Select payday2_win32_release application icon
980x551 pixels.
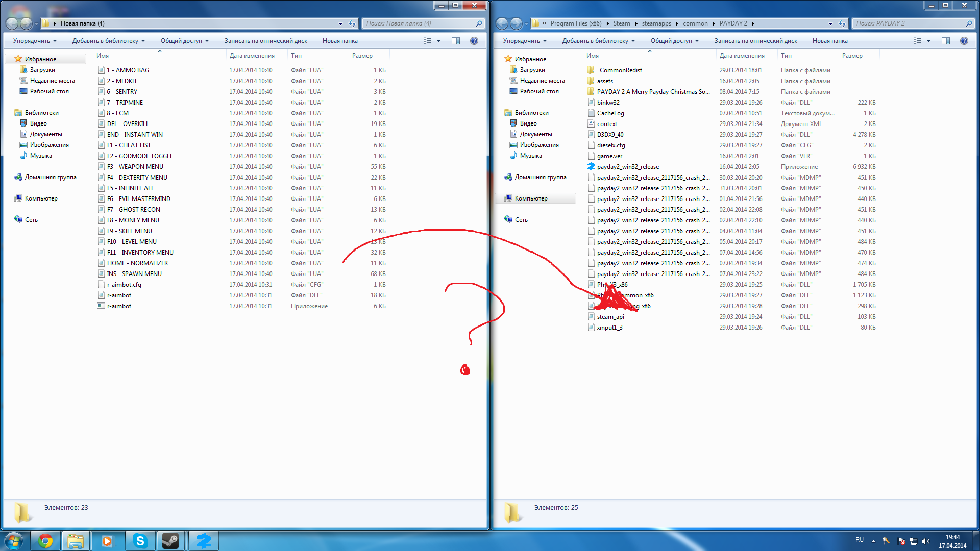click(x=591, y=167)
